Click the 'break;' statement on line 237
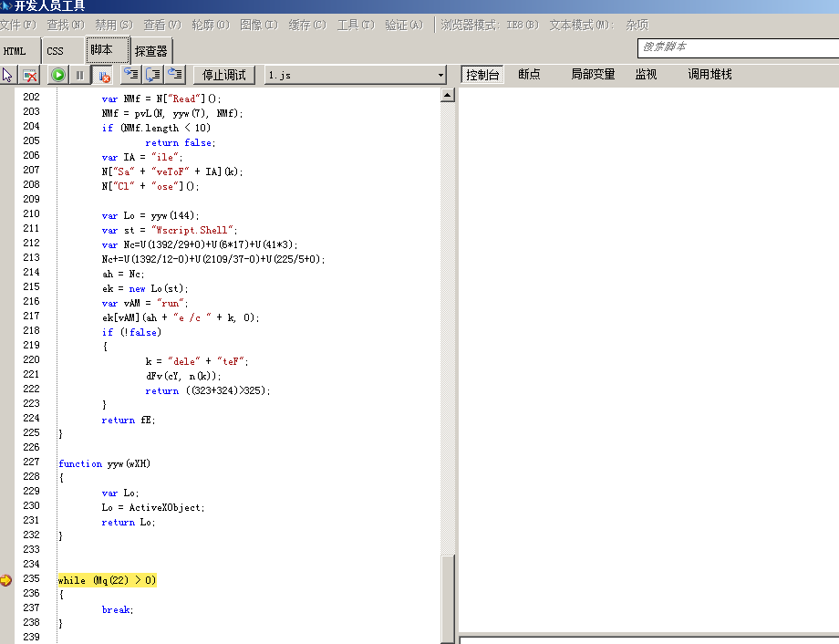The image size is (839, 644). 118,609
